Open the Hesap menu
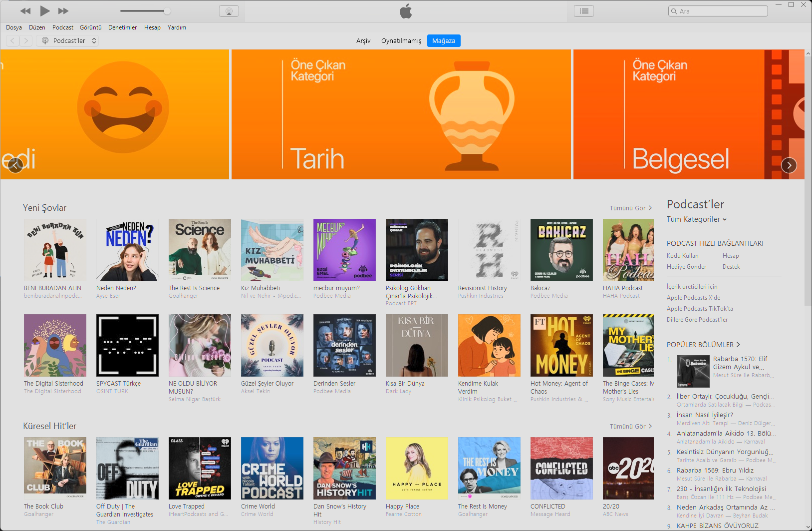The width and height of the screenshot is (812, 531). (x=152, y=27)
